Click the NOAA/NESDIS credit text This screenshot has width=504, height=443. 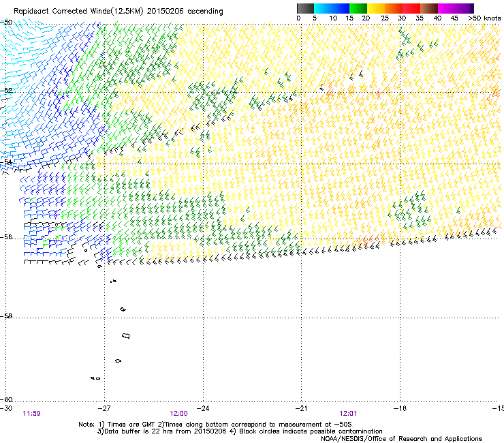401,439
